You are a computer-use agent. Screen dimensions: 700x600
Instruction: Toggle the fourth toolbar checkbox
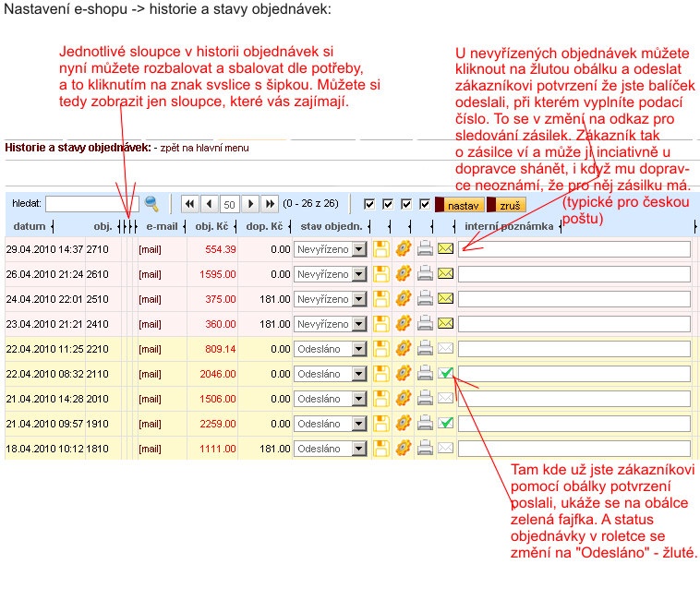pyautogui.click(x=425, y=204)
